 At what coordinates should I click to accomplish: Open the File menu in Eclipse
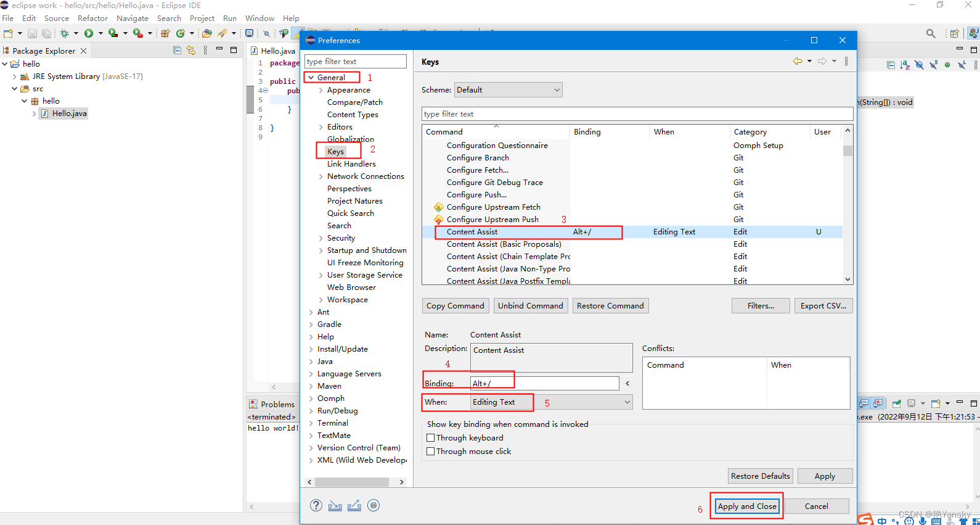8,18
